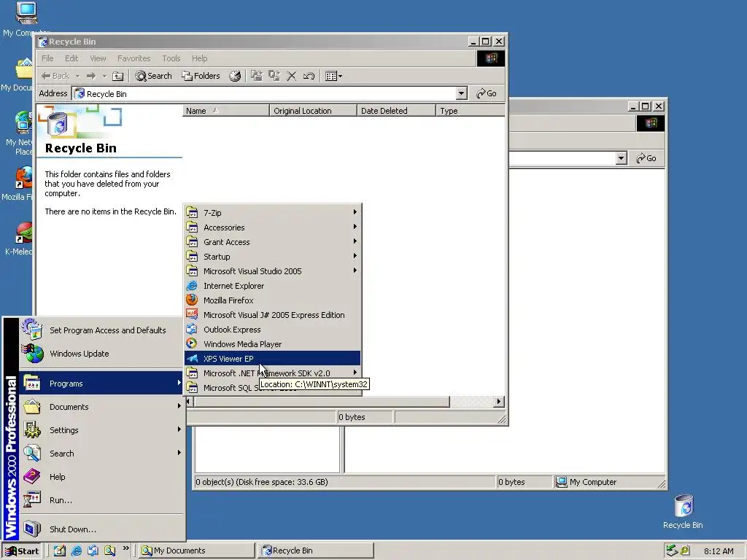Click horizontal scrollbar right arrow in Recycle Bin
The image size is (747, 560).
[x=499, y=402]
